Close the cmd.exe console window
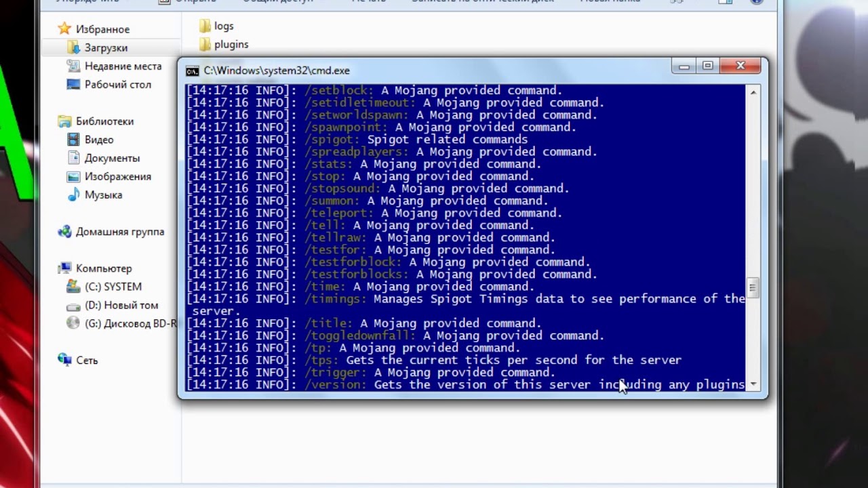Screen dimensions: 868x488 pyautogui.click(x=741, y=66)
